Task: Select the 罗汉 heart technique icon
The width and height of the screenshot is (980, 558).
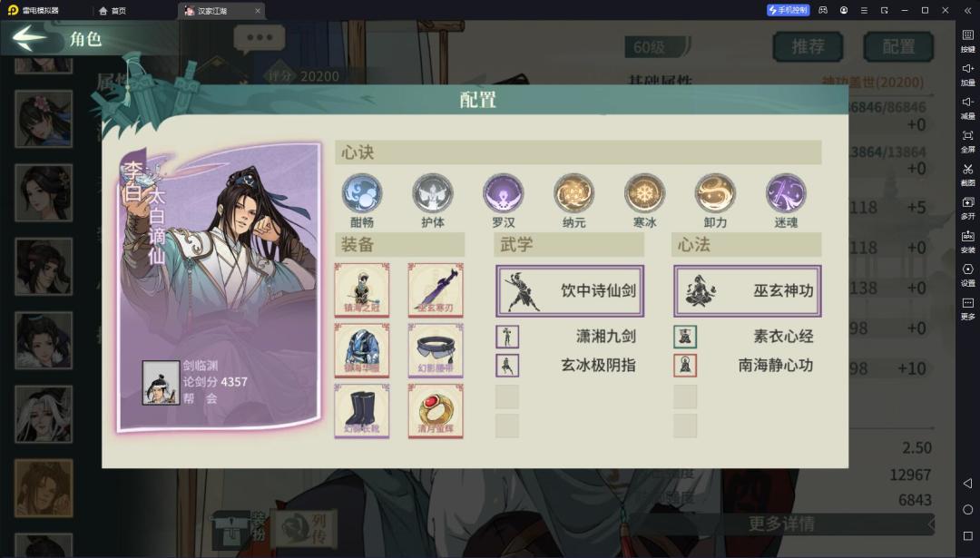Action: [503, 193]
